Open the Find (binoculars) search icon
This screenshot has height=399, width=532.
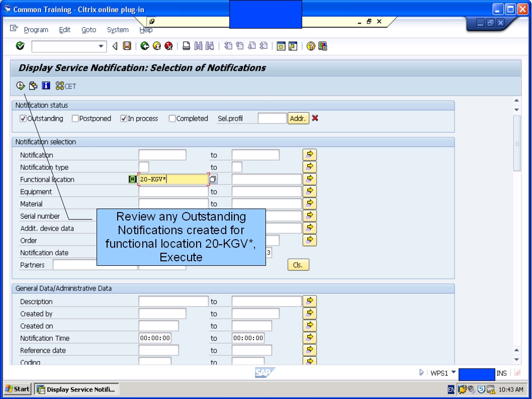click(198, 46)
